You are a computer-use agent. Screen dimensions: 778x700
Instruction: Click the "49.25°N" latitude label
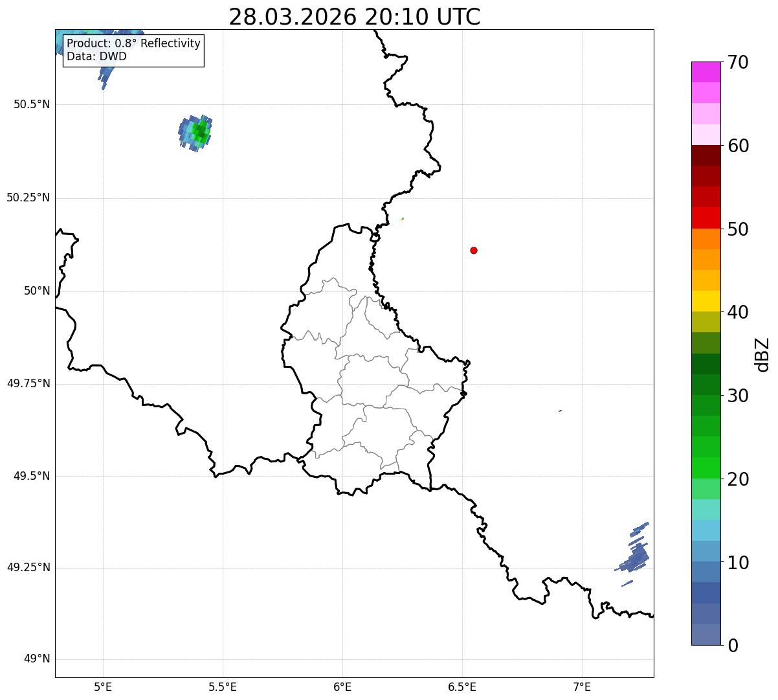click(28, 568)
